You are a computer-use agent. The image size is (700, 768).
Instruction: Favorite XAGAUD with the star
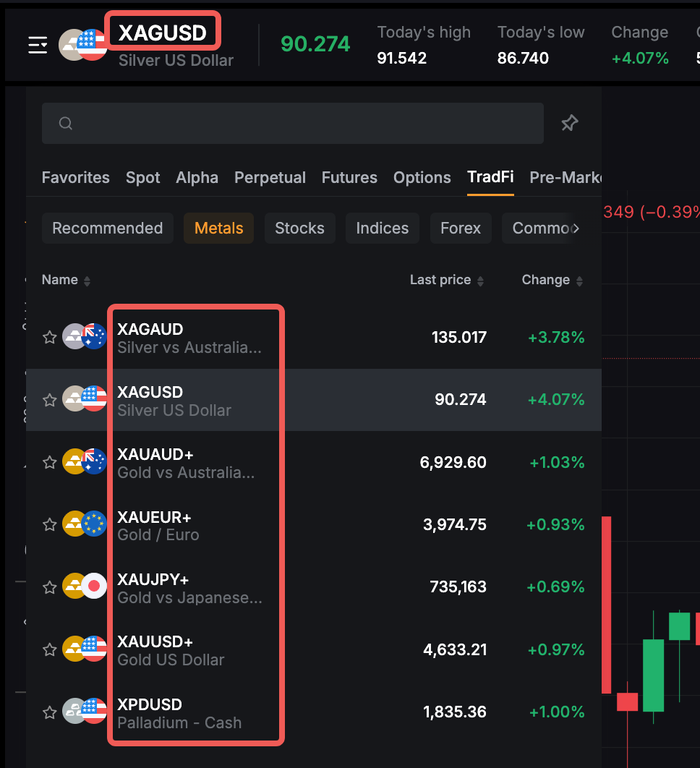pos(49,338)
